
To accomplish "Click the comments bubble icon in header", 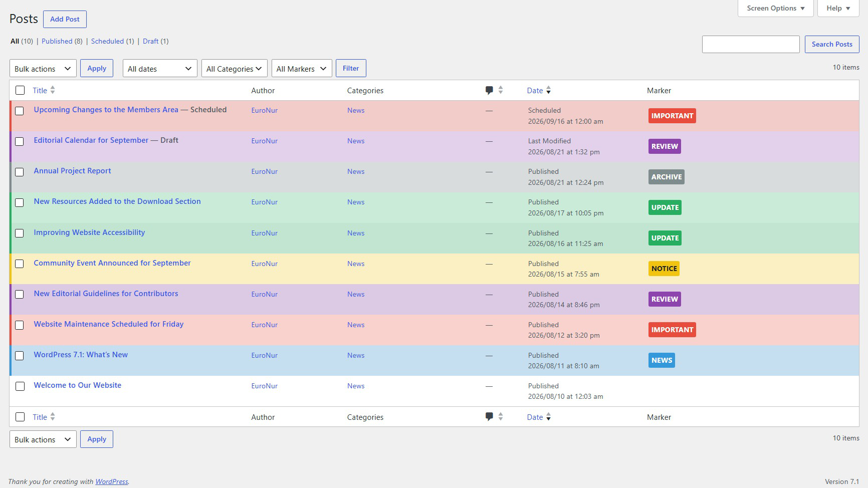I will (x=489, y=90).
